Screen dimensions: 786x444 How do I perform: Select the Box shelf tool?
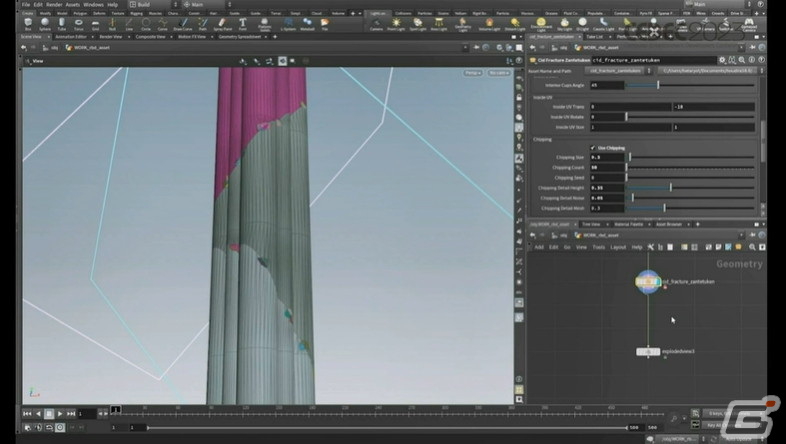(28, 24)
